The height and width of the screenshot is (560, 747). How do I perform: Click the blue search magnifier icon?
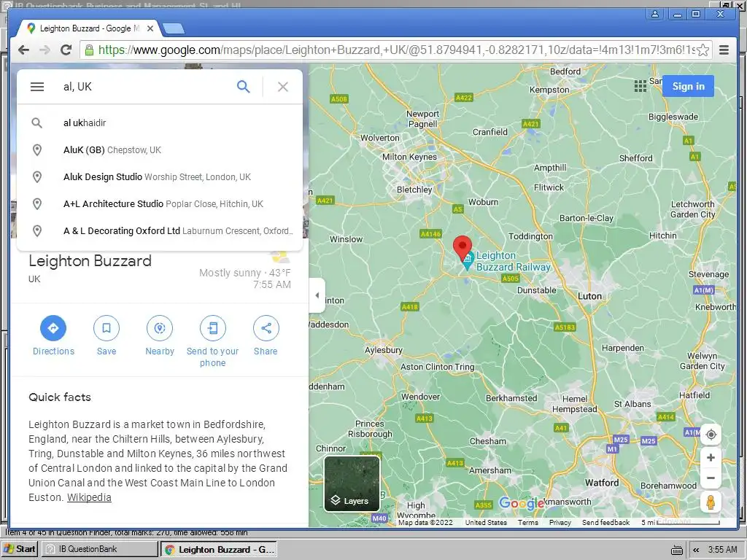pyautogui.click(x=244, y=87)
